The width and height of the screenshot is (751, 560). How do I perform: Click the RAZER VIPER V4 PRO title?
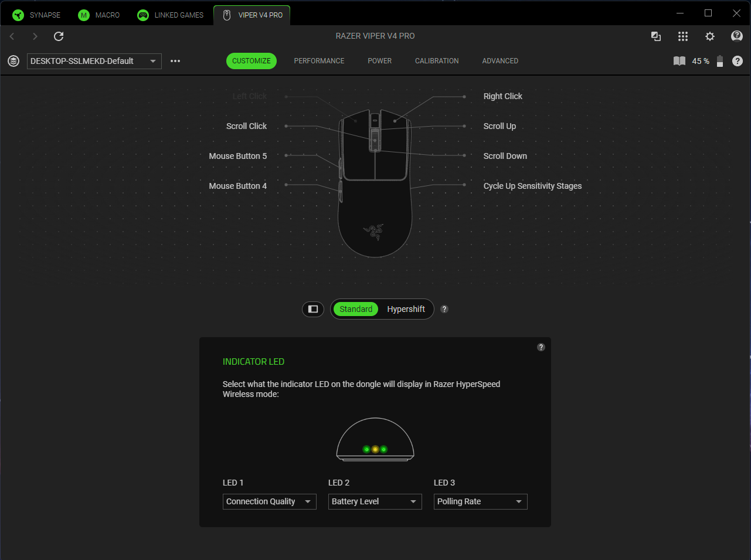click(x=375, y=36)
